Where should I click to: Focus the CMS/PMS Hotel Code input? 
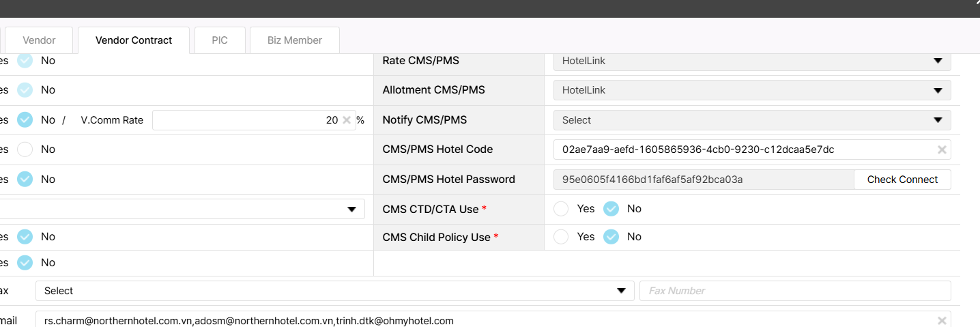(744, 150)
